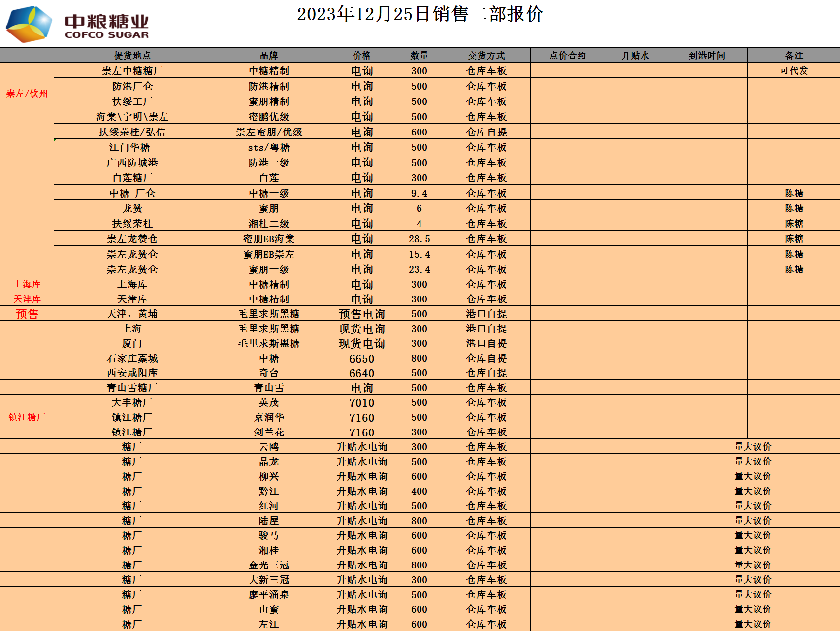Select the 剑兰花 brand cell
Image resolution: width=840 pixels, height=631 pixels.
click(x=268, y=432)
